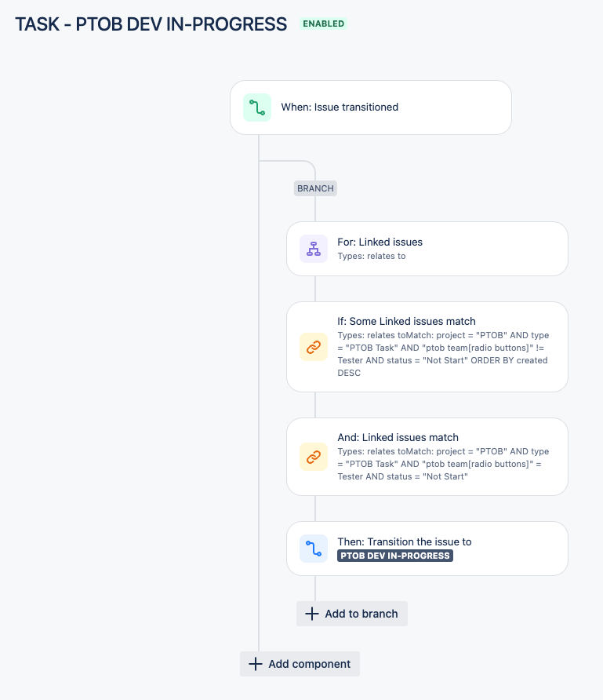
Task: Select the For: Linked issues branch card
Action: click(x=427, y=249)
